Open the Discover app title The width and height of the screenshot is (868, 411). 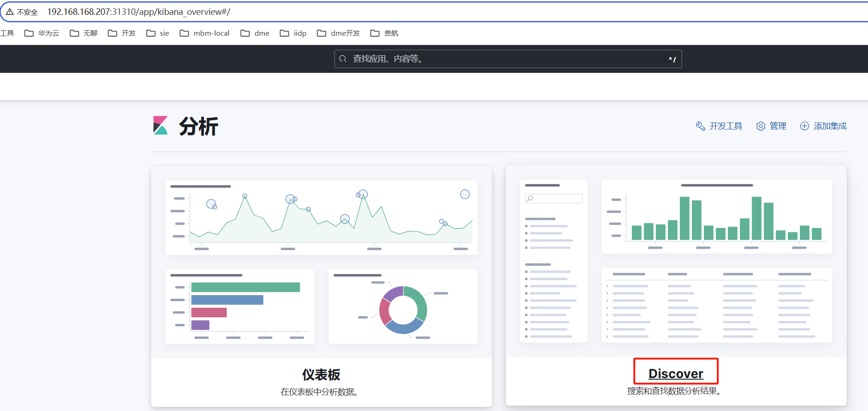point(676,373)
